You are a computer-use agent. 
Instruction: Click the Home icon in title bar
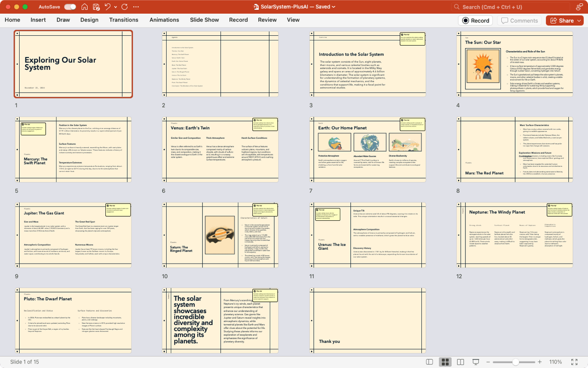(x=85, y=7)
